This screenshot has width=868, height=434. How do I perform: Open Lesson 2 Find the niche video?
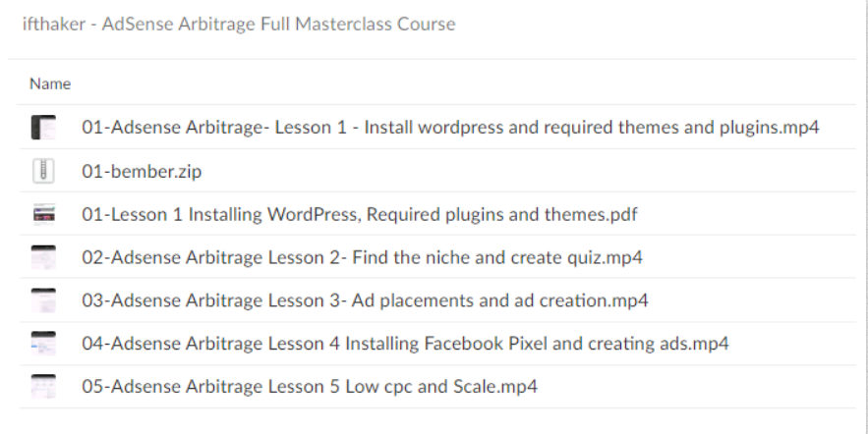tap(362, 257)
